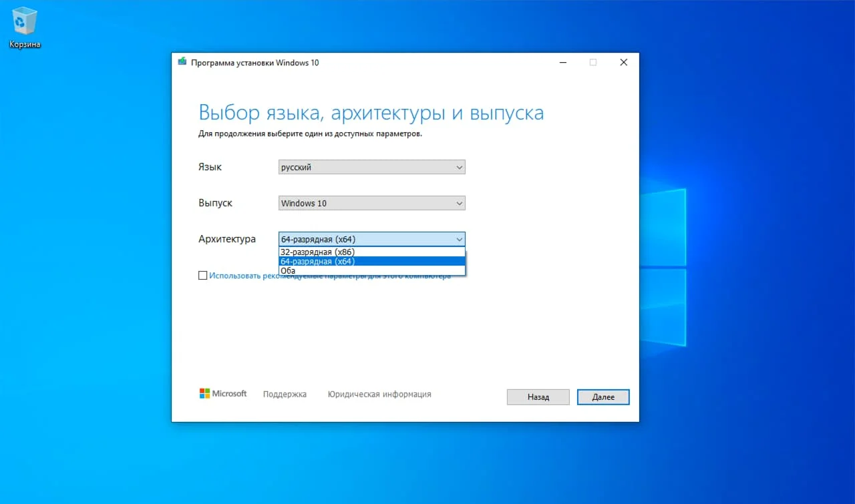
Task: Click the Программа установки Windows 10 title text
Action: (x=255, y=63)
